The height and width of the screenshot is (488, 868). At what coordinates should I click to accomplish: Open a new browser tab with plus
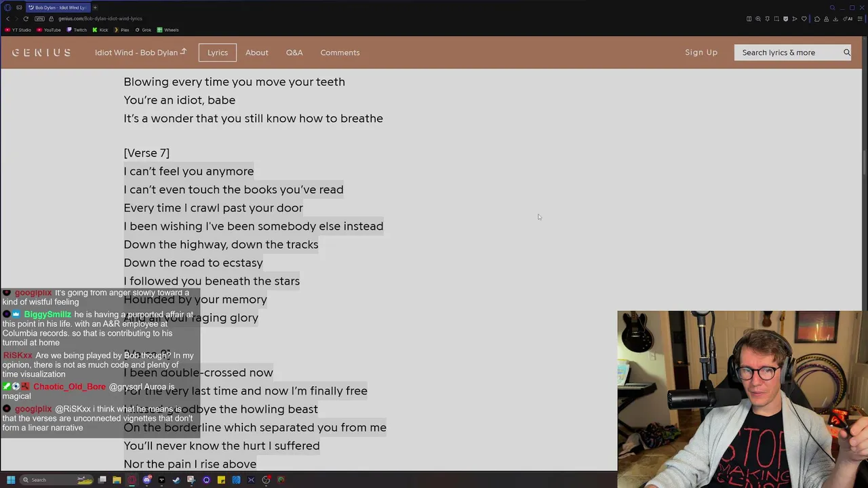95,7
